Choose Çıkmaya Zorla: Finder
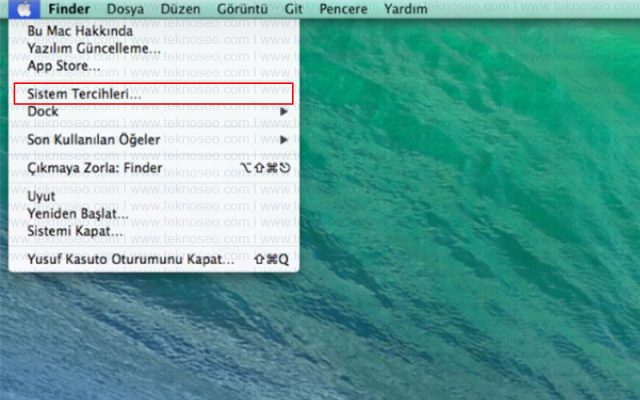 click(154, 168)
